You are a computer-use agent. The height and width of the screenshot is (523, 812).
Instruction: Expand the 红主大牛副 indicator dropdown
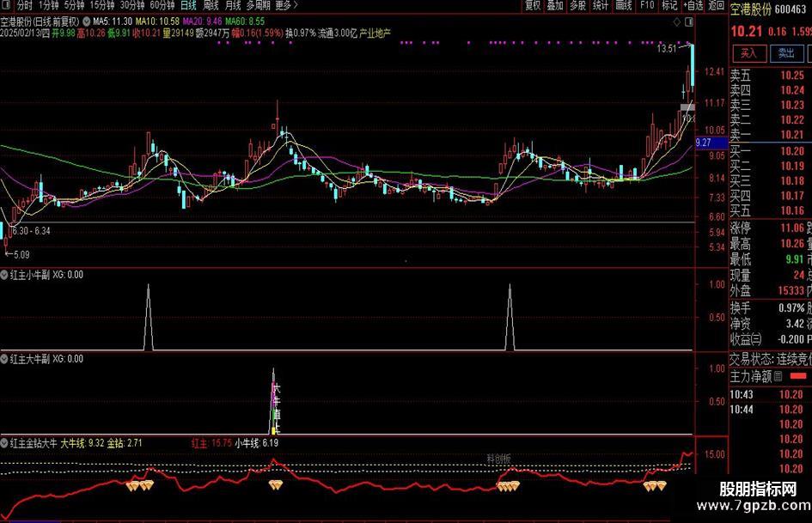coord(4,359)
